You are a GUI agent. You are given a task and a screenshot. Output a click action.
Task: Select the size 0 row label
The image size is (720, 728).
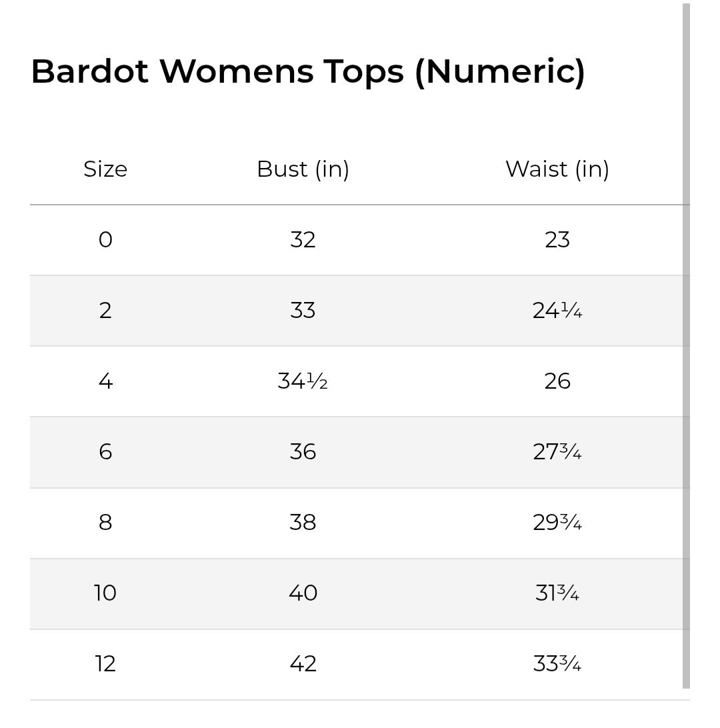tap(105, 240)
